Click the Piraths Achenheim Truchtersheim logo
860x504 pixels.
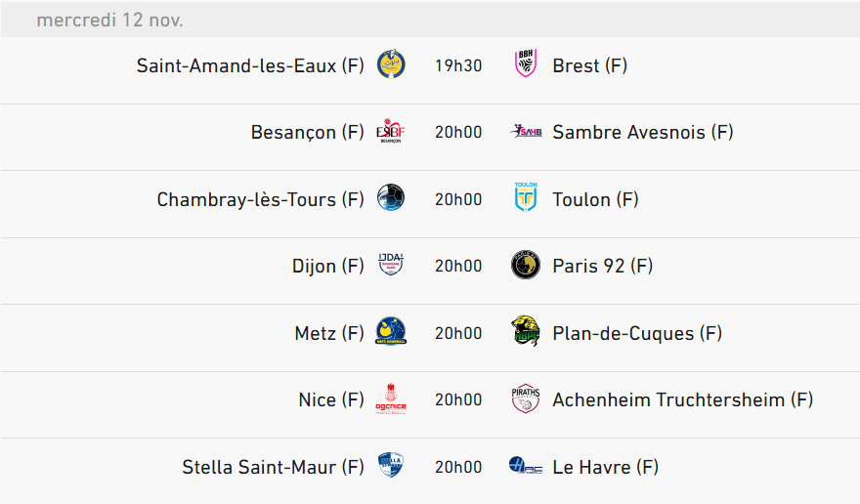coord(526,399)
